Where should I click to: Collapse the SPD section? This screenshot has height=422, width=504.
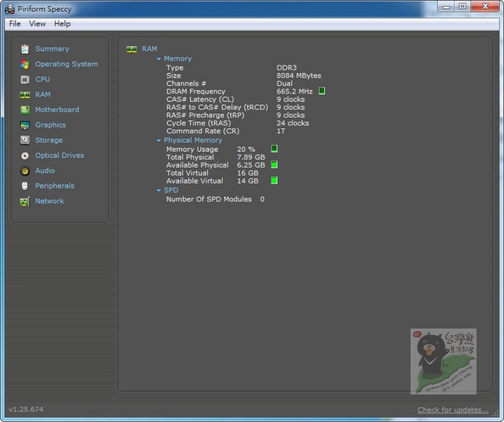click(159, 191)
